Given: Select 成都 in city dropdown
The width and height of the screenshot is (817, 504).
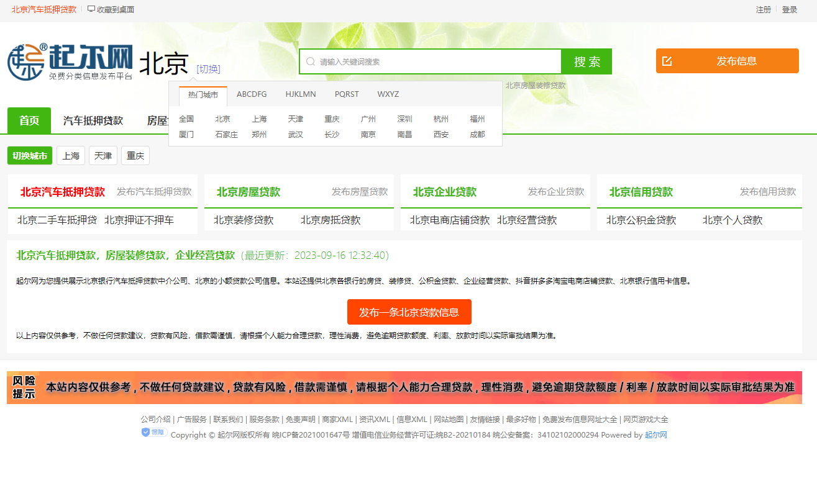Looking at the screenshot, I should pyautogui.click(x=477, y=134).
